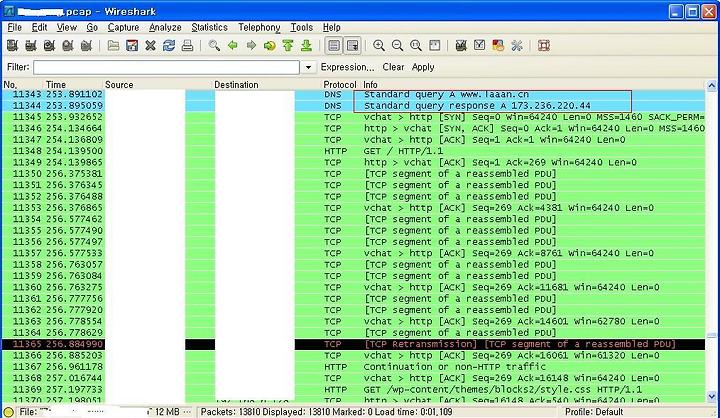Open the Edit menu

(x=39, y=28)
